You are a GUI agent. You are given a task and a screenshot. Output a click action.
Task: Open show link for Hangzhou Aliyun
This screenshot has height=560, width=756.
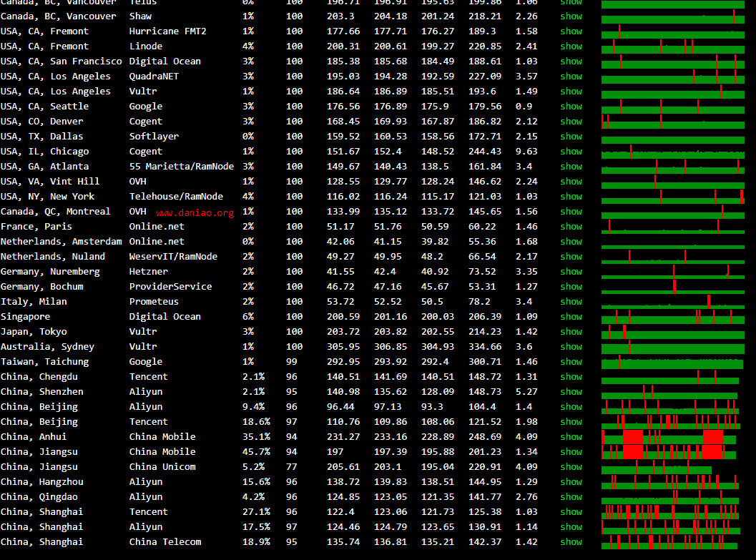571,481
